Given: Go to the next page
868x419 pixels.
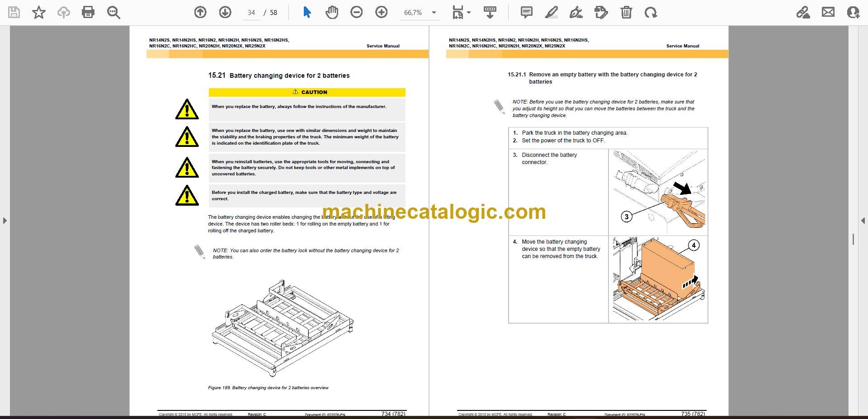Looking at the screenshot, I should (225, 13).
